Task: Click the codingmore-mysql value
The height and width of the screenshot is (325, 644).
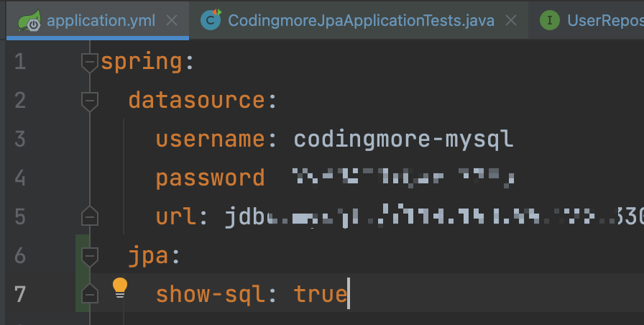Action: pyautogui.click(x=403, y=139)
